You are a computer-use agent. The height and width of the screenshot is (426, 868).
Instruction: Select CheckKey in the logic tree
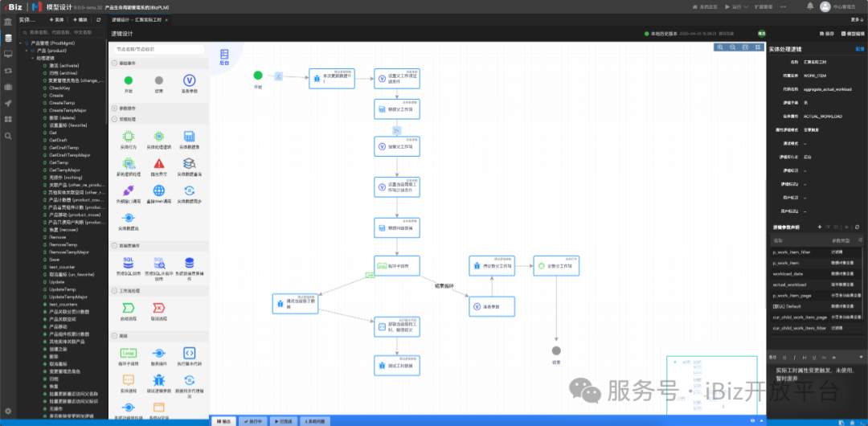click(x=59, y=88)
